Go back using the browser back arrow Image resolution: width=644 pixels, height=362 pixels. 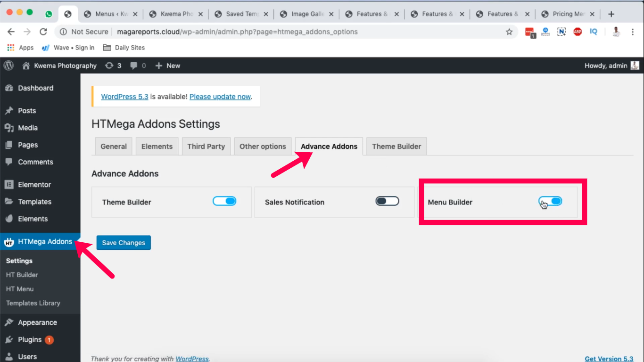(11, 32)
